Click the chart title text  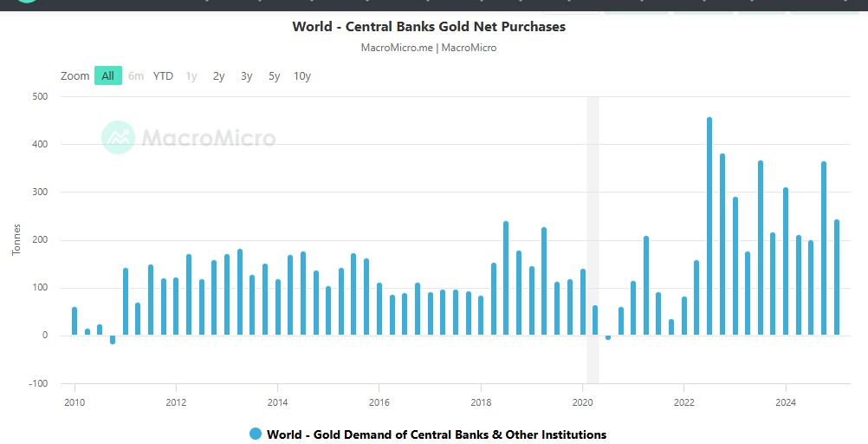(429, 27)
